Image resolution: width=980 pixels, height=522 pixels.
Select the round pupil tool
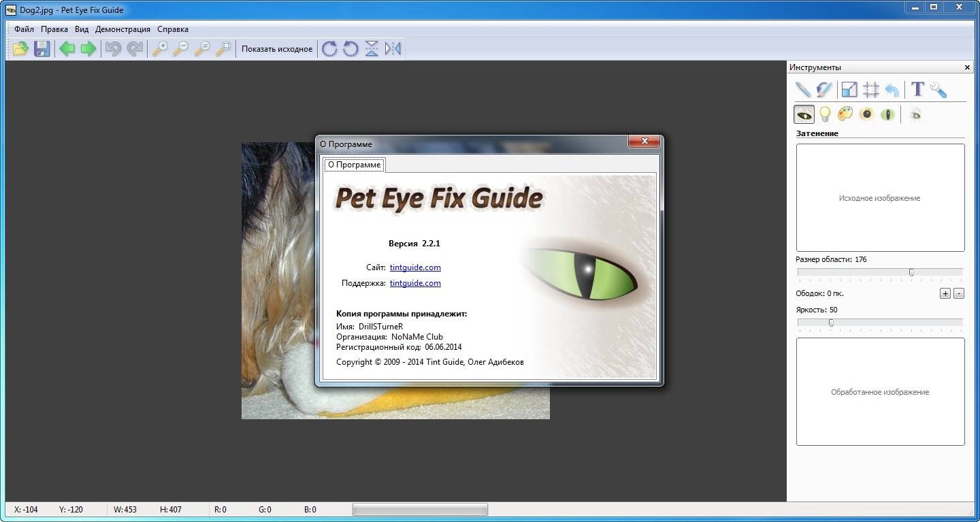pos(866,114)
